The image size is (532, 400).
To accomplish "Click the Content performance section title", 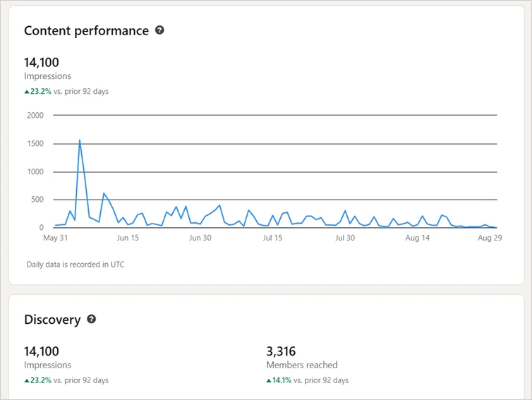I will 86,30.
